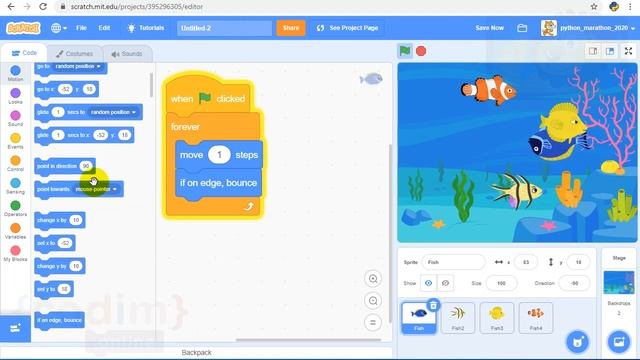
Task: Bookmark this page with star icon
Action: (x=594, y=7)
